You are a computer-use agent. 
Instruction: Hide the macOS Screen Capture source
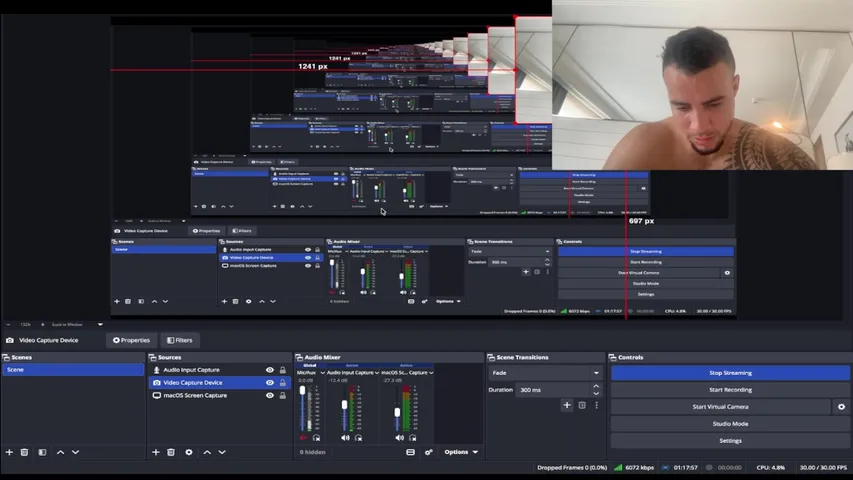coord(270,396)
